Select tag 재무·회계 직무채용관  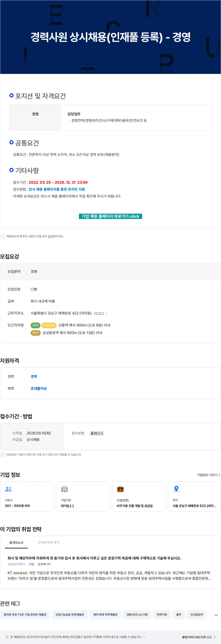[x=105, y=615]
